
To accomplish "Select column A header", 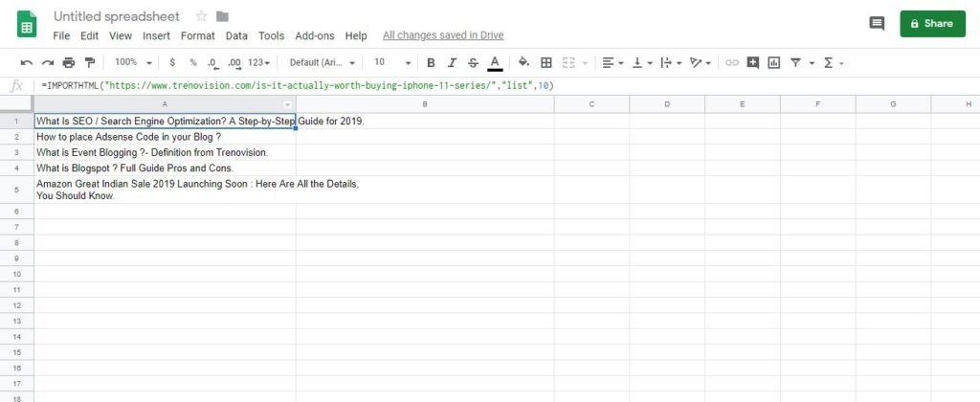I will click(165, 104).
